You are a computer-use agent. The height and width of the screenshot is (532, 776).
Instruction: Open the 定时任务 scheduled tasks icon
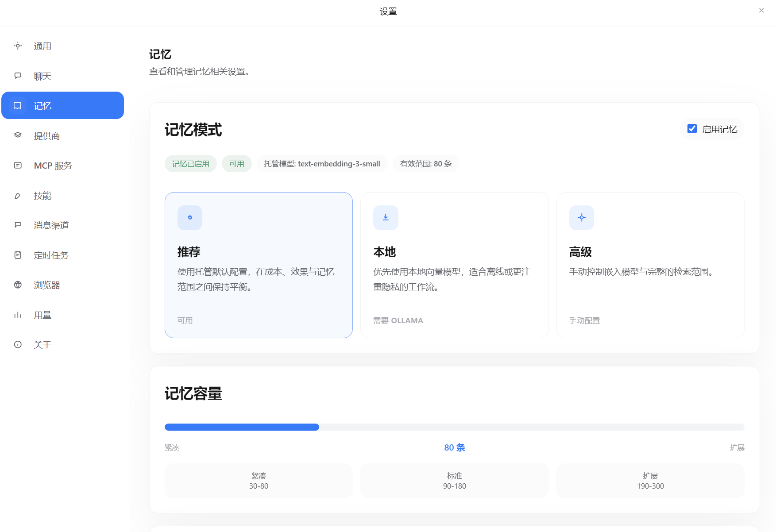pyautogui.click(x=18, y=255)
